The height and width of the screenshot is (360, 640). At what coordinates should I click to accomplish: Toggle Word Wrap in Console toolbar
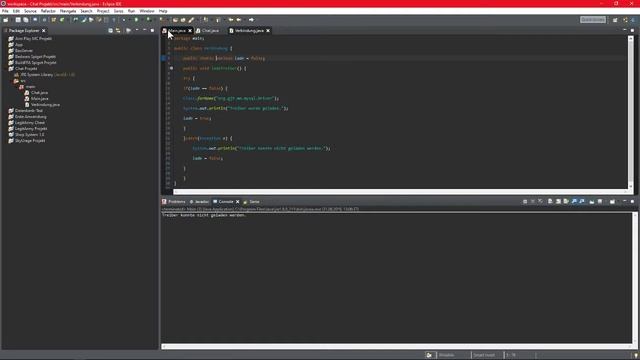coord(566,202)
